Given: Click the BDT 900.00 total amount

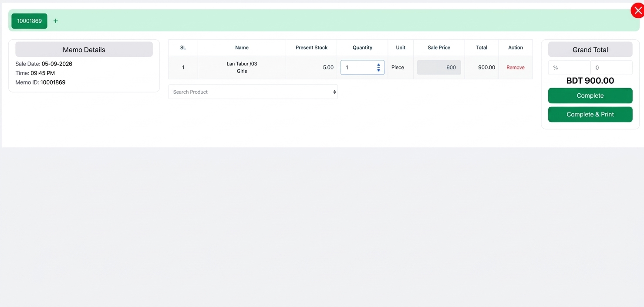Looking at the screenshot, I should (x=590, y=81).
